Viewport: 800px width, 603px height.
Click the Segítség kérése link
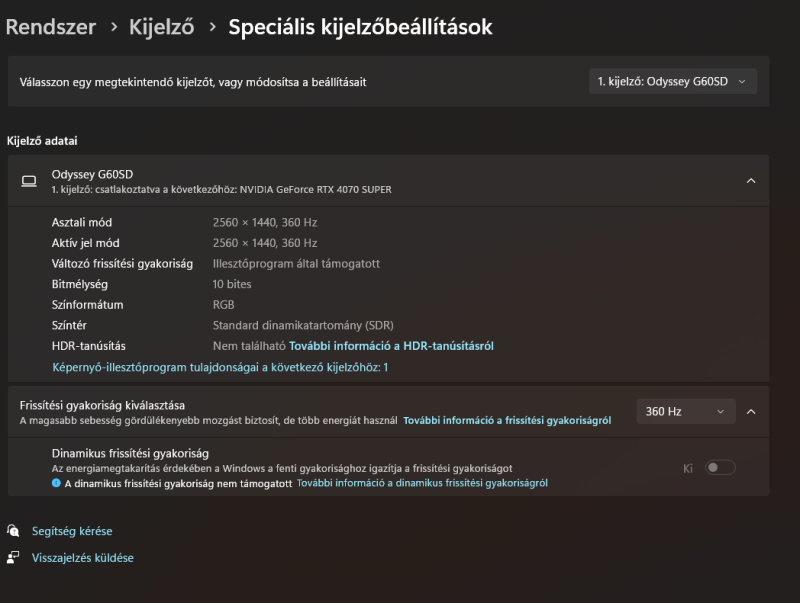[x=72, y=531]
